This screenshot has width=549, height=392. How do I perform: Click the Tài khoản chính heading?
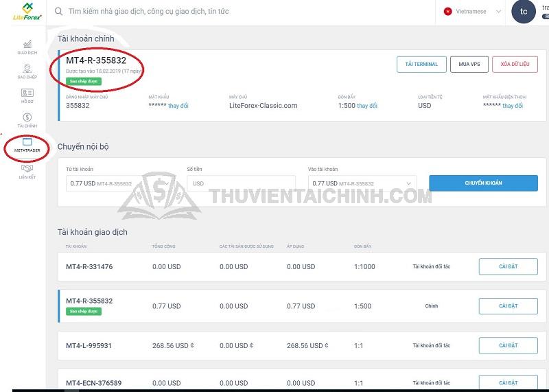tap(86, 38)
